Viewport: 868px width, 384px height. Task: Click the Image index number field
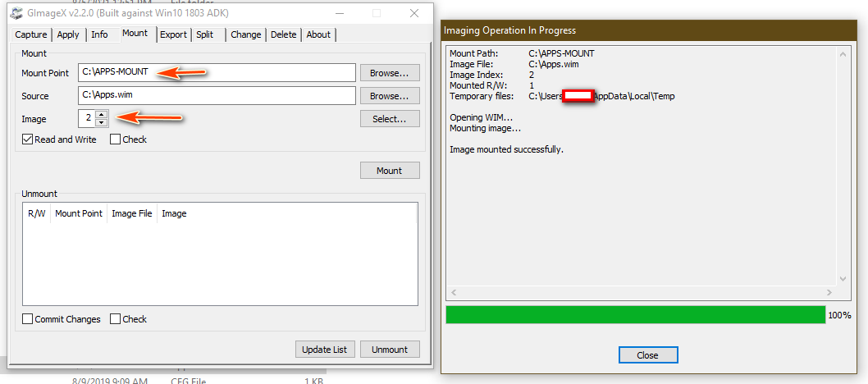[88, 118]
